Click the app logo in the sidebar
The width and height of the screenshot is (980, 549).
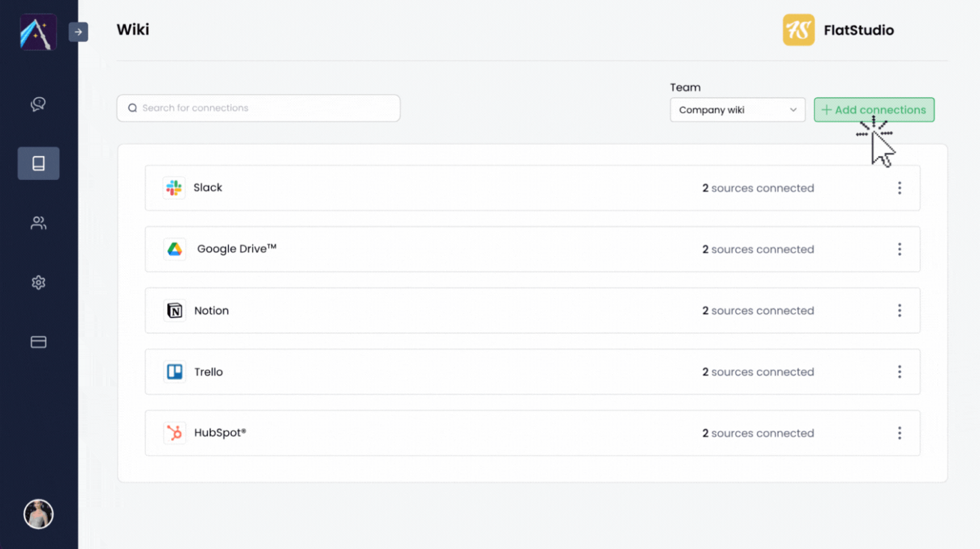click(x=38, y=32)
